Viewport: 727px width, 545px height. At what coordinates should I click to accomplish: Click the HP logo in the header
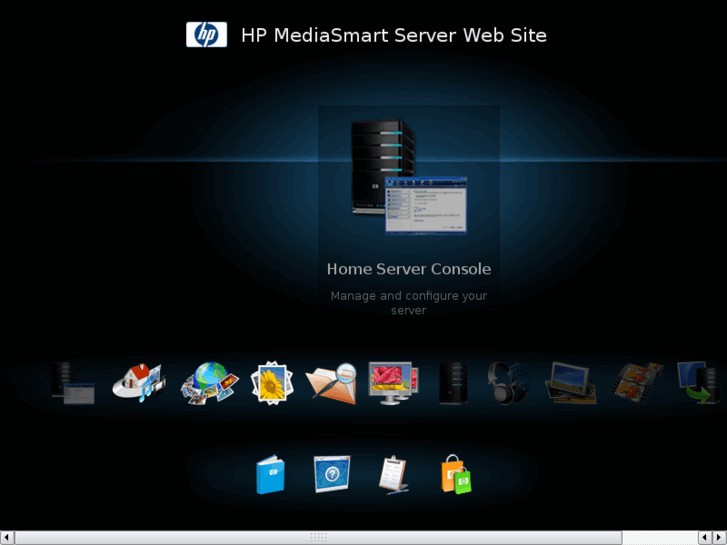pos(206,34)
